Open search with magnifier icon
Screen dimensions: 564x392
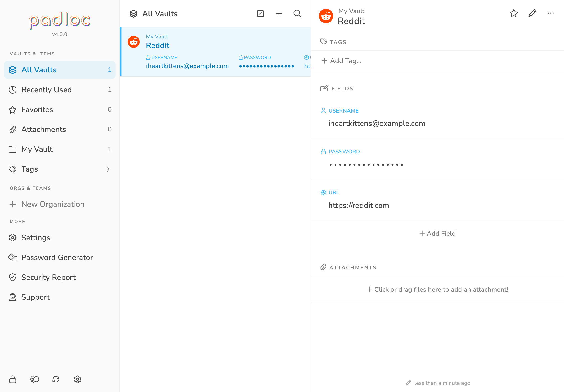[297, 14]
